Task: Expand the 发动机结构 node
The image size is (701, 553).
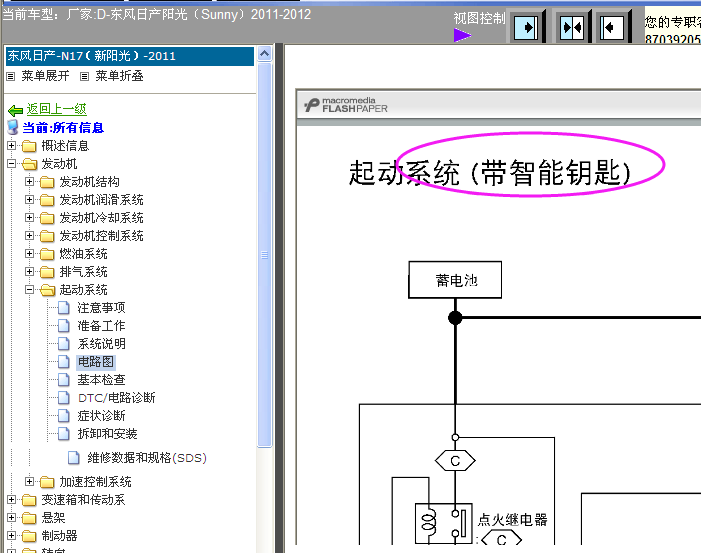Action: pyautogui.click(x=30, y=182)
